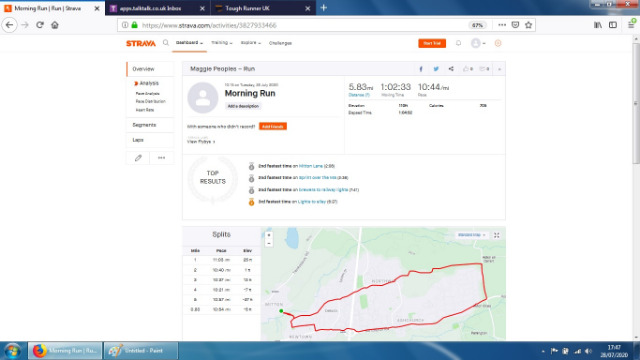Expand the Training dropdown menu

(222, 43)
